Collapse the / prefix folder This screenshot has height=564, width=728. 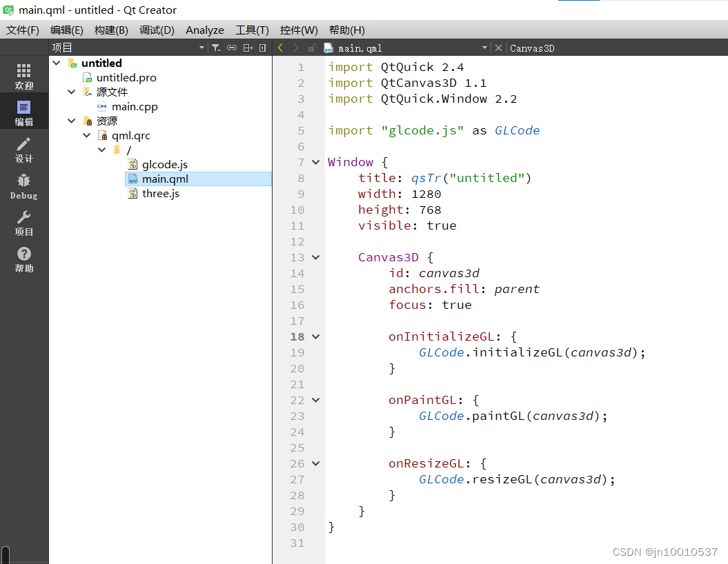coord(102,150)
